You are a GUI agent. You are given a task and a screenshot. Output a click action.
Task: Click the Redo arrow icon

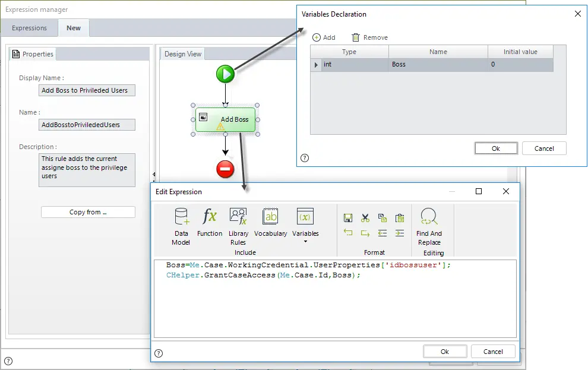point(365,233)
